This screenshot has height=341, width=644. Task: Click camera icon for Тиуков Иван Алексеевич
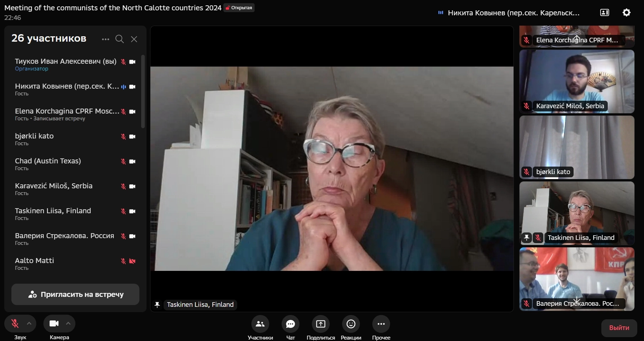[132, 62]
